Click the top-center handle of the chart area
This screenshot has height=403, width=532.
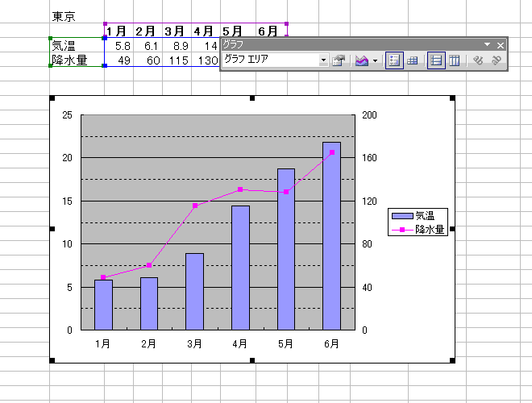pyautogui.click(x=252, y=98)
